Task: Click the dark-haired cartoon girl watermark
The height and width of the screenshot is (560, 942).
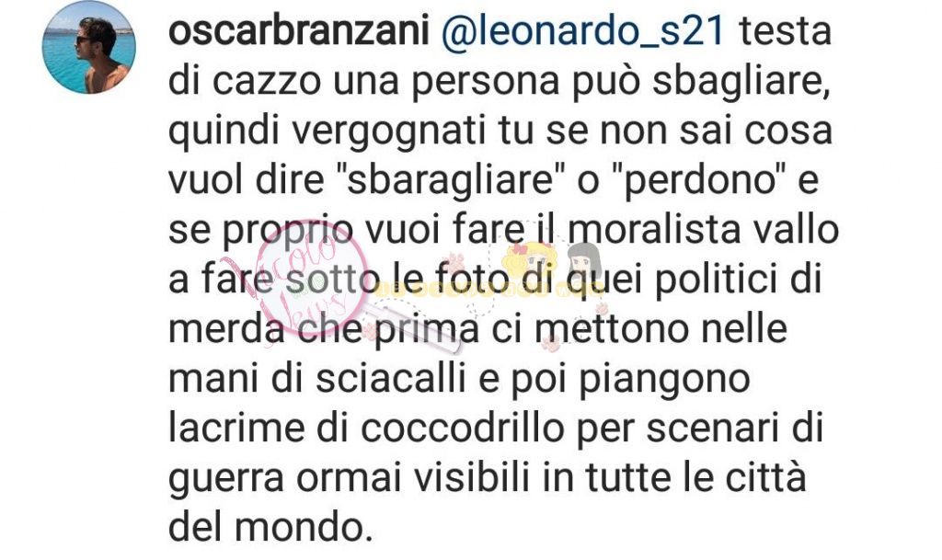Action: tap(582, 264)
